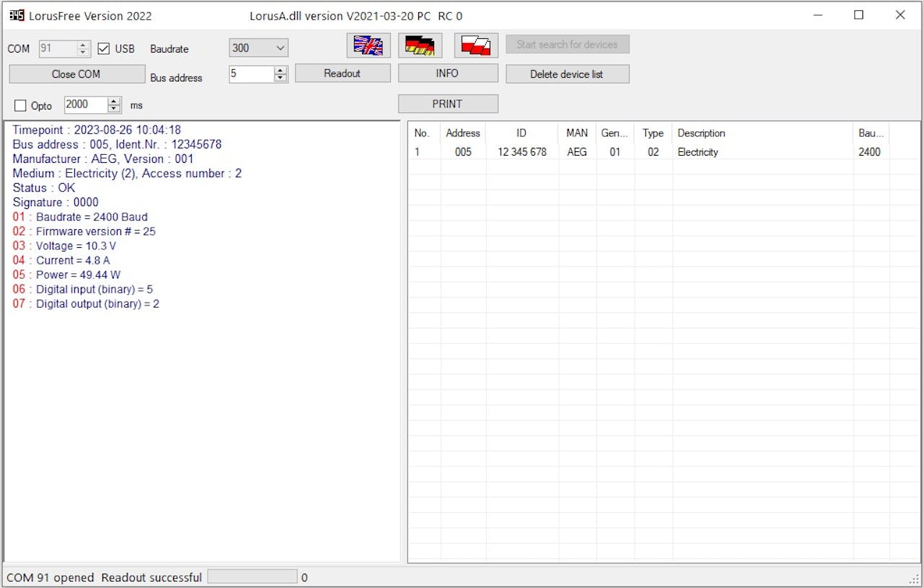Click 'Readout successful' status text
923x588 pixels.
pyautogui.click(x=151, y=577)
